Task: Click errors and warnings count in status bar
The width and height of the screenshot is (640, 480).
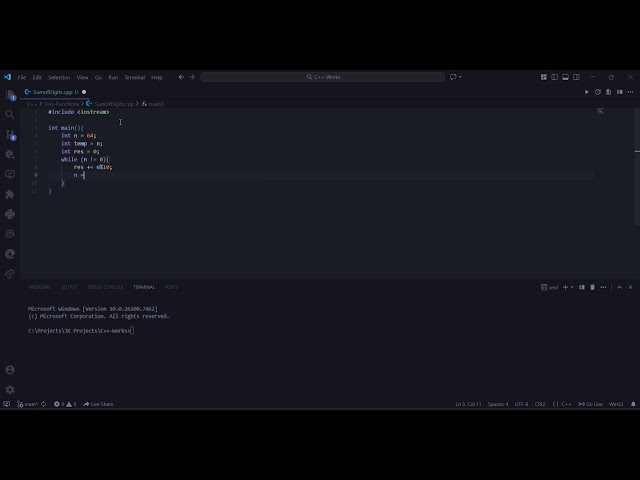Action: point(65,404)
